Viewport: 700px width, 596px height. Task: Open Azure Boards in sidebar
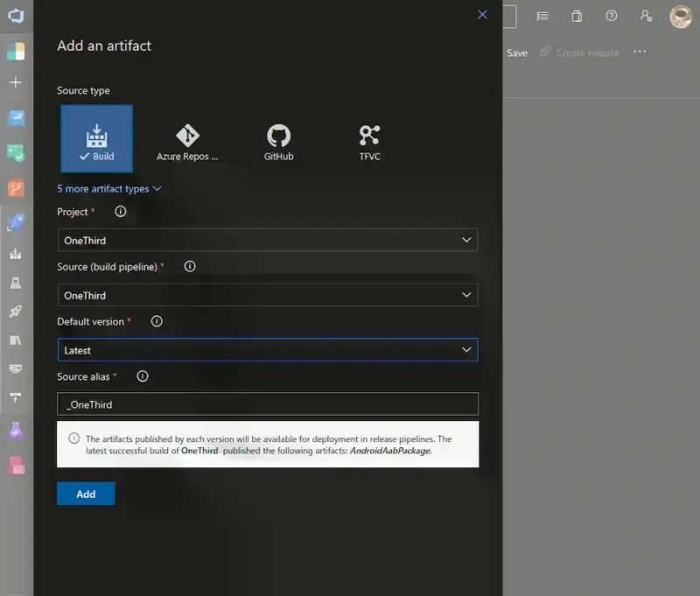16,153
